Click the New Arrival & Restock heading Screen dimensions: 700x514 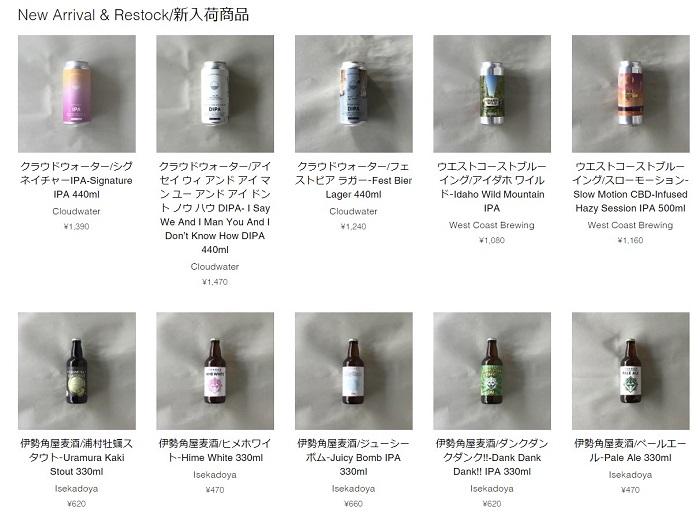pos(133,15)
